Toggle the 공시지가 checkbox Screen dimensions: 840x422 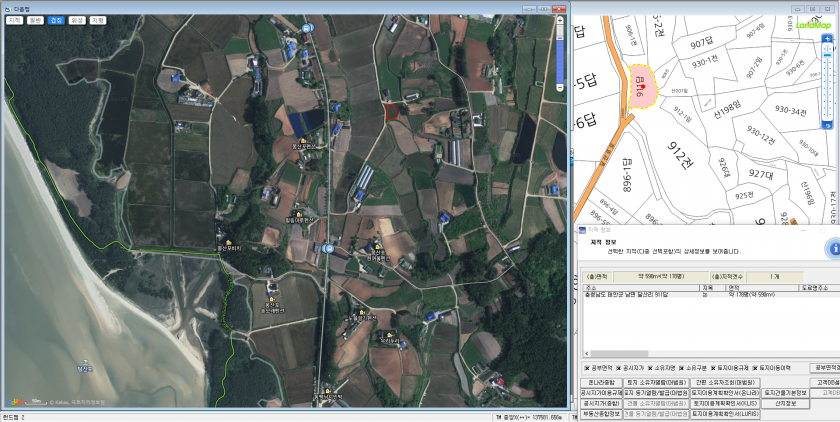coord(619,368)
